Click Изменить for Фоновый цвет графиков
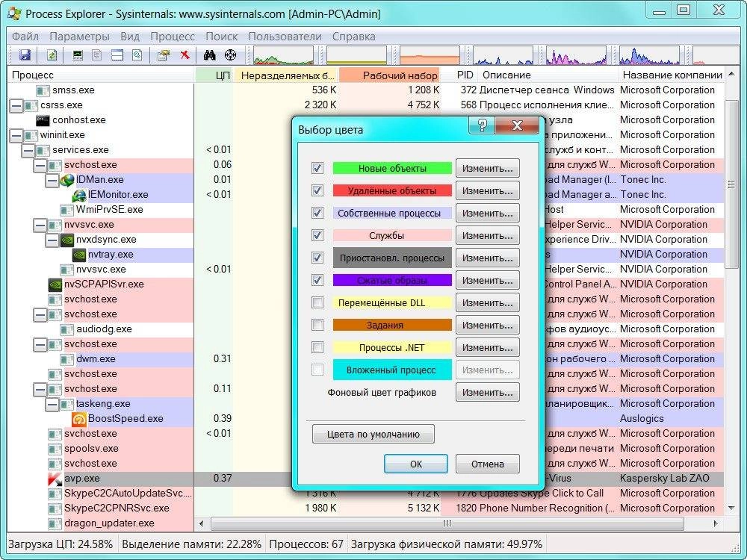The width and height of the screenshot is (747, 560). [487, 393]
